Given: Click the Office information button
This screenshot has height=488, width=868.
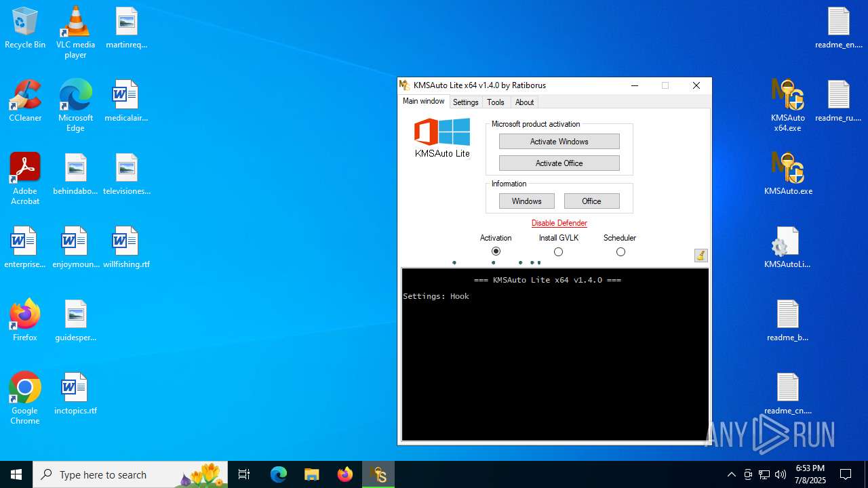Looking at the screenshot, I should pyautogui.click(x=591, y=201).
